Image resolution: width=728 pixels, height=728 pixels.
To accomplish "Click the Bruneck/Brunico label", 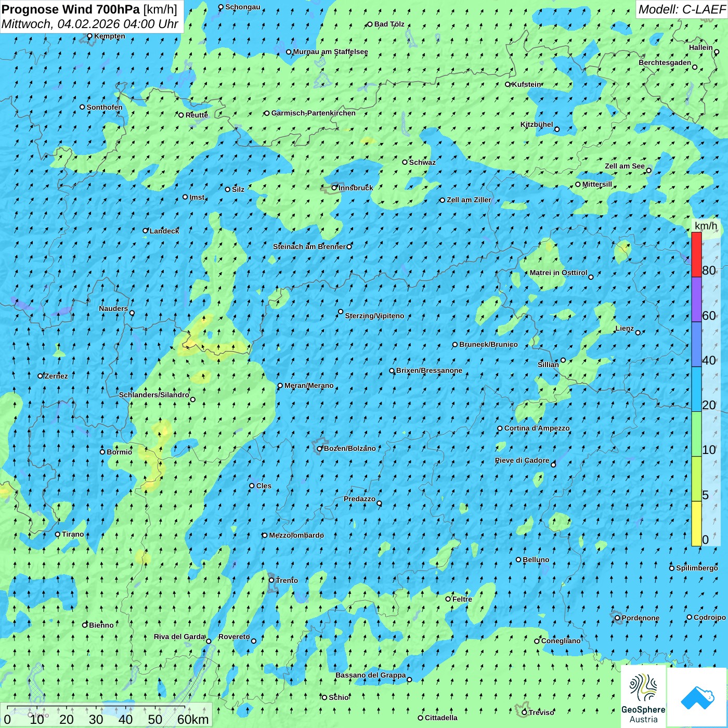I will click(x=488, y=344).
